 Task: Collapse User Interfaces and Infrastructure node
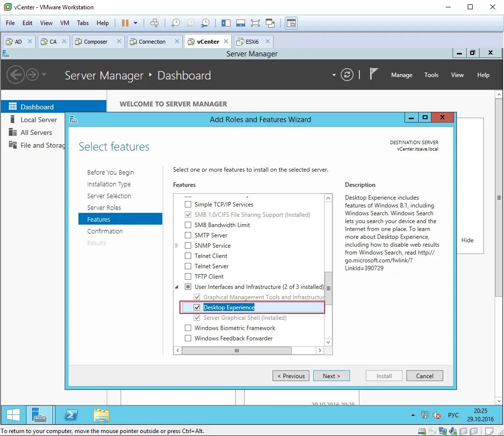click(177, 287)
